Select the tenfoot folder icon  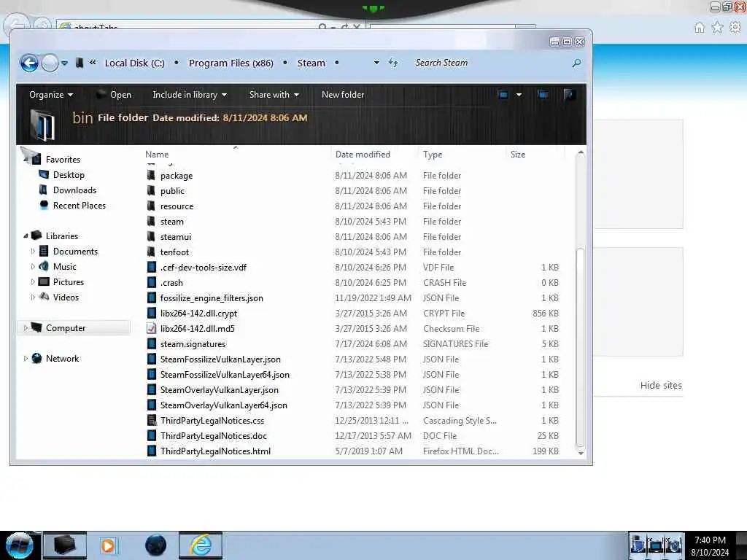point(151,252)
